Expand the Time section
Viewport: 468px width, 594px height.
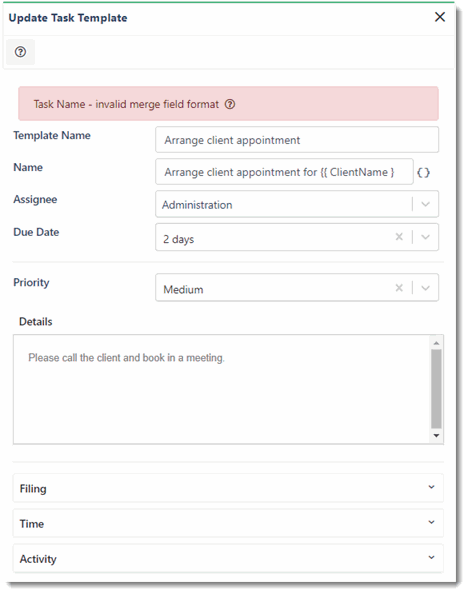click(x=228, y=524)
